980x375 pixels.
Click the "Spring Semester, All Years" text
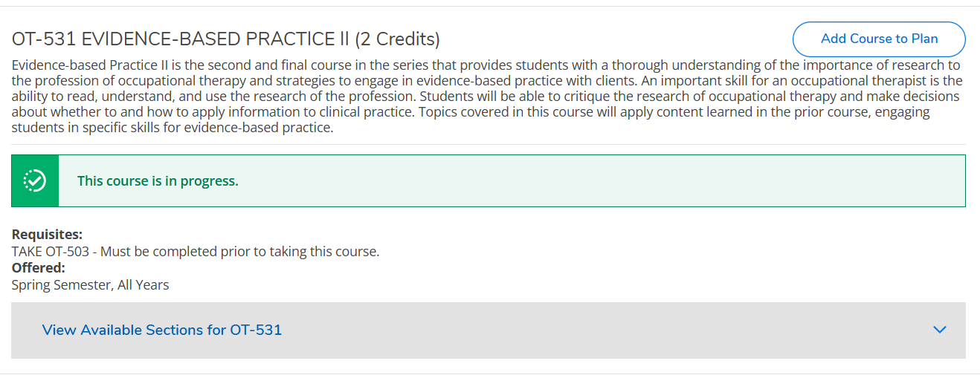click(x=90, y=285)
